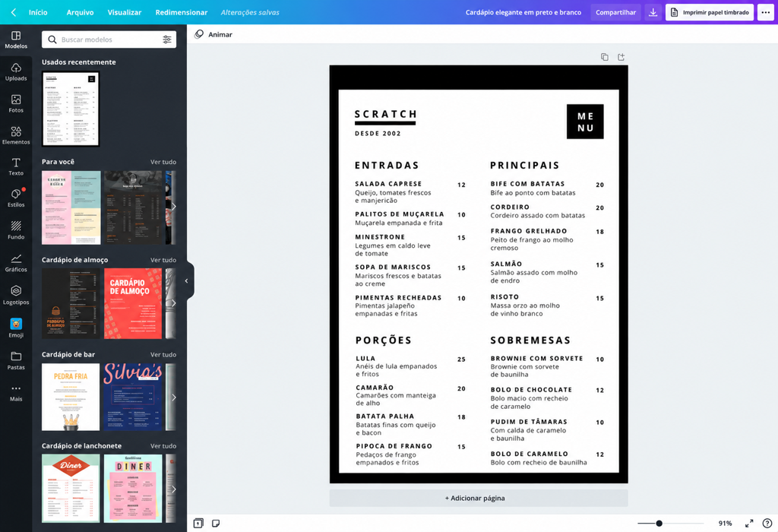Select the pastel Para você menu template
This screenshot has height=532, width=778.
(71, 207)
